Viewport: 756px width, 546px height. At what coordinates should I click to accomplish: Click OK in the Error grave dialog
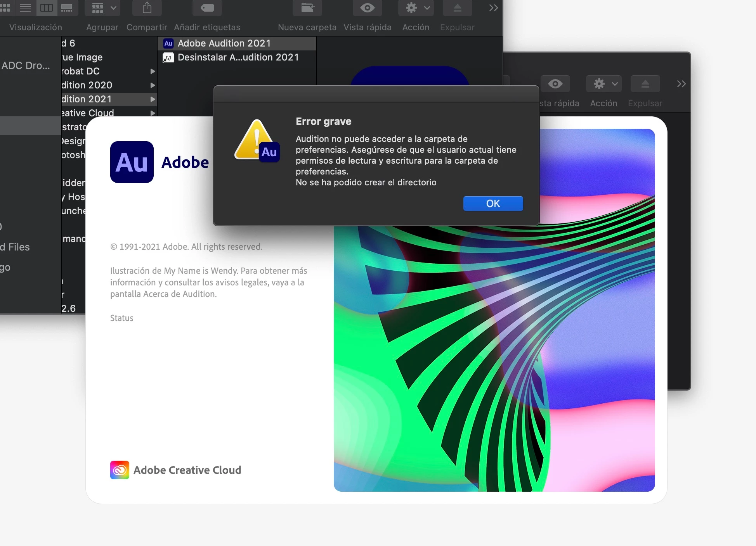(493, 204)
